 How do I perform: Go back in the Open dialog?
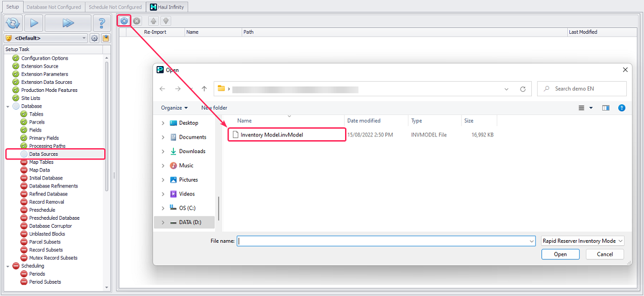point(163,89)
